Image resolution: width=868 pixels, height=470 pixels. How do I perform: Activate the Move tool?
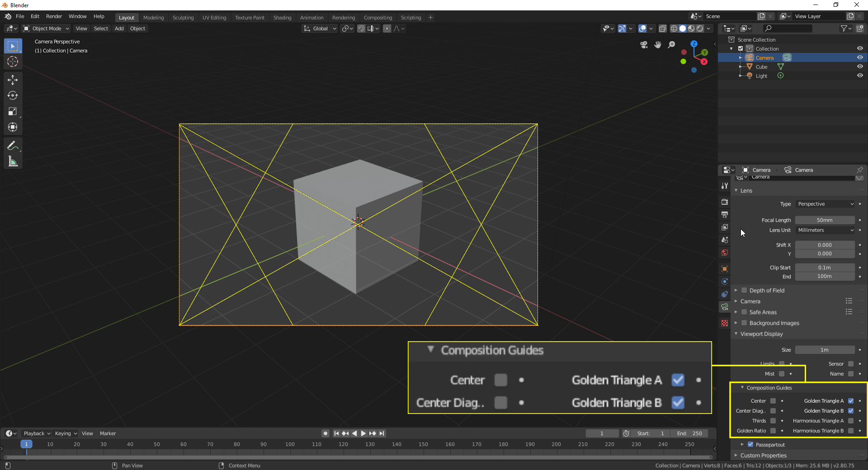tap(13, 80)
